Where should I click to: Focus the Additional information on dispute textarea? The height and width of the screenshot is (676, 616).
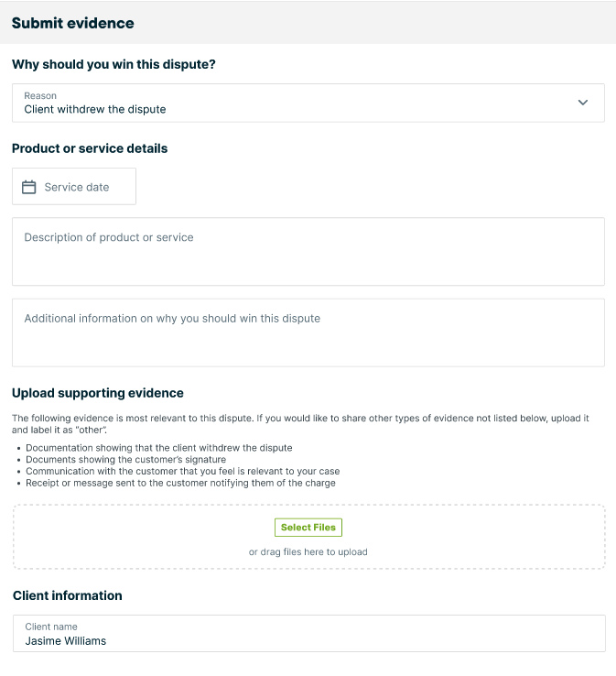click(x=308, y=333)
